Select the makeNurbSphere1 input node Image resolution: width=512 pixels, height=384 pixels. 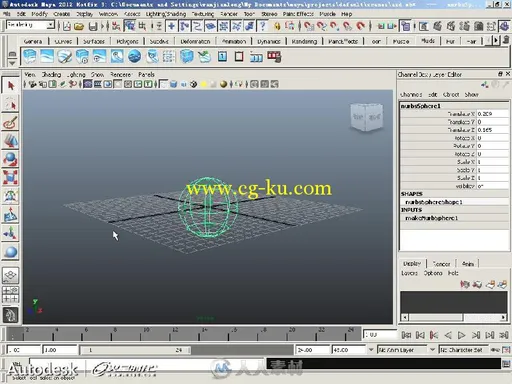(x=431, y=218)
